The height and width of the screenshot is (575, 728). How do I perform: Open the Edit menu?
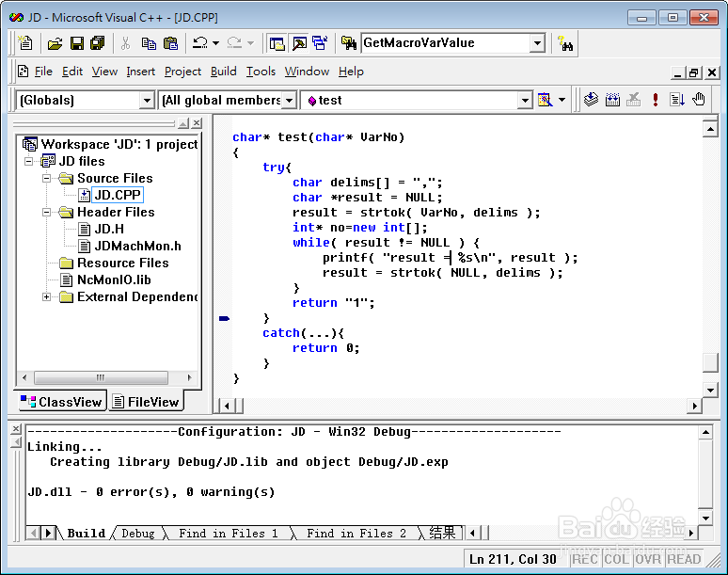(x=72, y=72)
